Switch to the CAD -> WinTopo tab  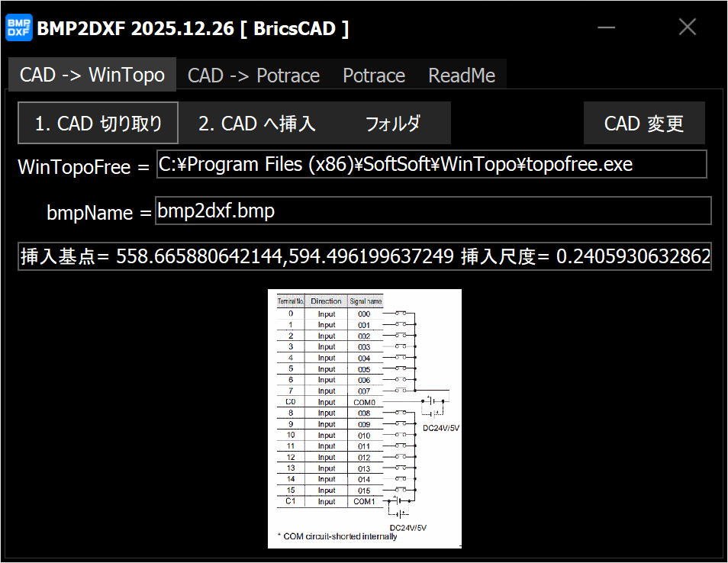click(x=92, y=75)
